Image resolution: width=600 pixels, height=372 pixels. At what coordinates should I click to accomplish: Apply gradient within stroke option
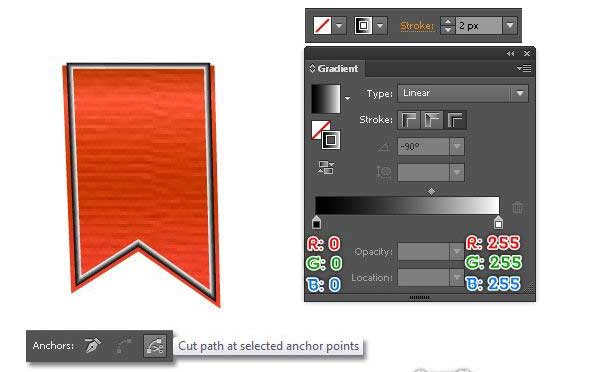[x=409, y=120]
